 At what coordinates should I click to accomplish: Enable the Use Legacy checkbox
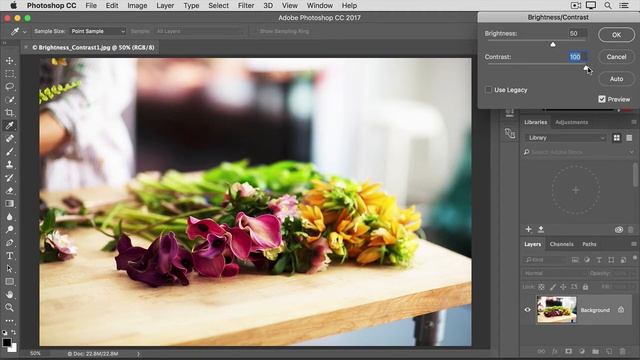(488, 90)
